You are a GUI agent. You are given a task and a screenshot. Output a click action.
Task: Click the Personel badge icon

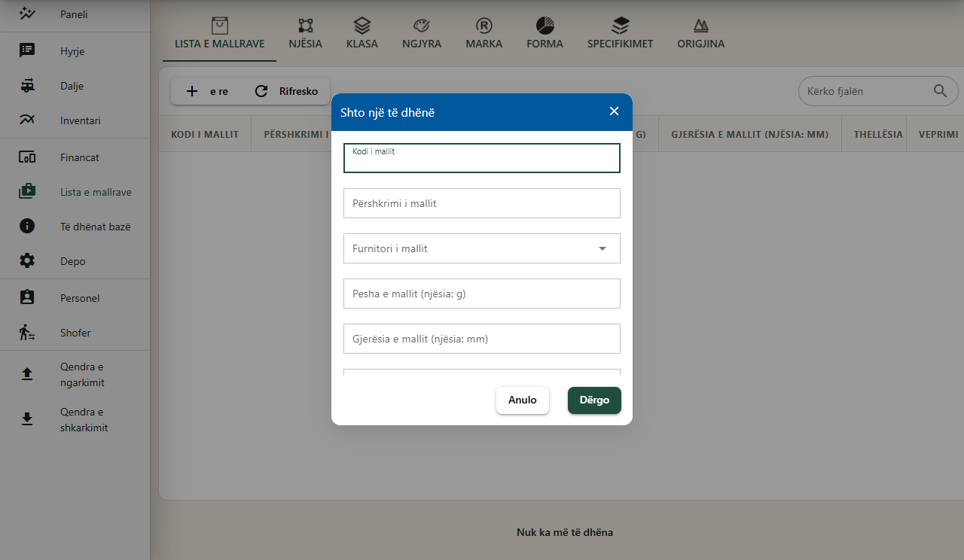tap(27, 297)
